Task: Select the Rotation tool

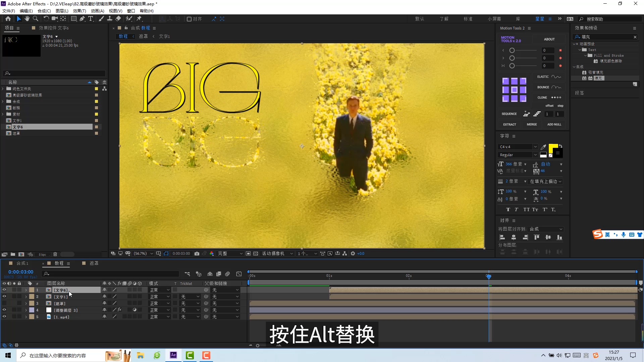Action: (46, 19)
